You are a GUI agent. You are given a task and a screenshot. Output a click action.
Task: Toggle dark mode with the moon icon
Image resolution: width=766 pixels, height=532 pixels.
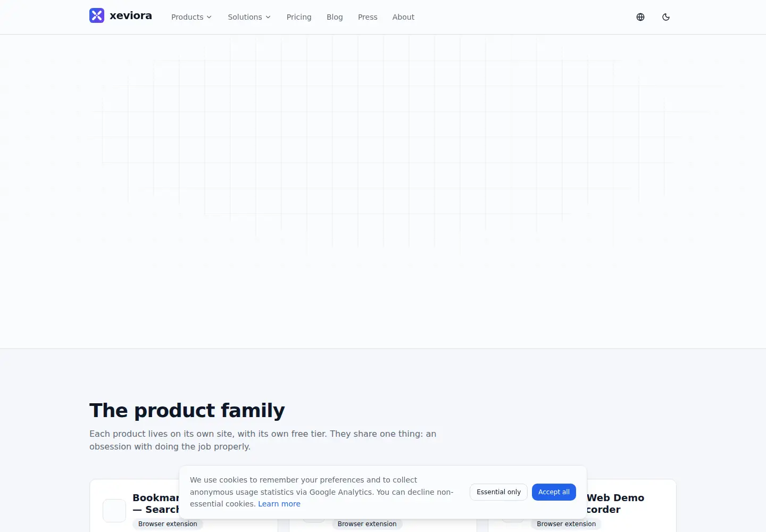click(666, 17)
